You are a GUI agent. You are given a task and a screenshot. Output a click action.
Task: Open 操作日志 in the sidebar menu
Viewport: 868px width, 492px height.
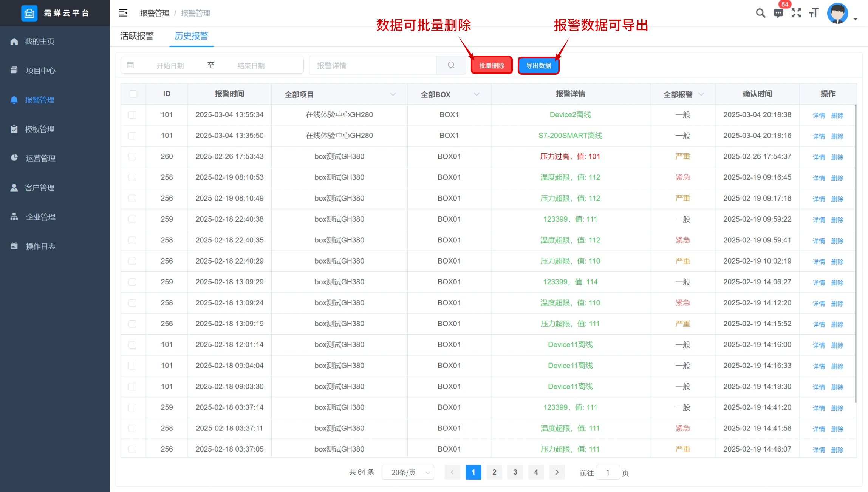[x=40, y=246]
